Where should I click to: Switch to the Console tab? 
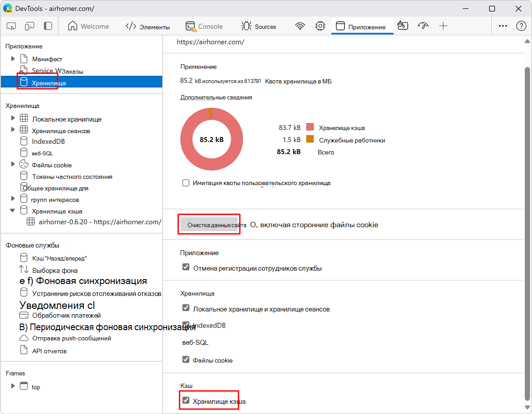pyautogui.click(x=204, y=26)
